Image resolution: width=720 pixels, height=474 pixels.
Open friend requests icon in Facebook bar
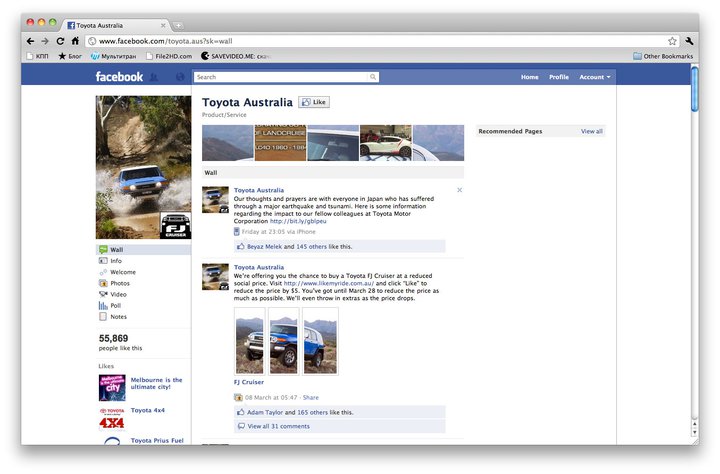click(x=154, y=77)
